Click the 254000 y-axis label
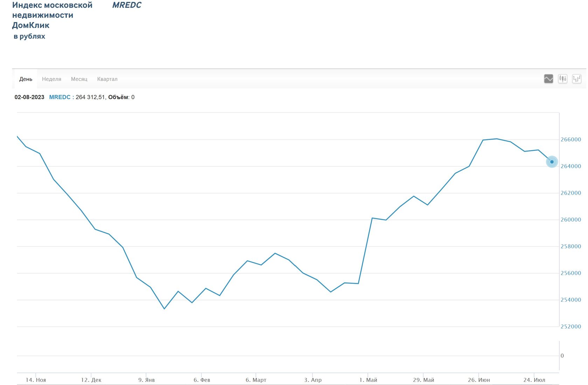The image size is (588, 385). point(570,300)
